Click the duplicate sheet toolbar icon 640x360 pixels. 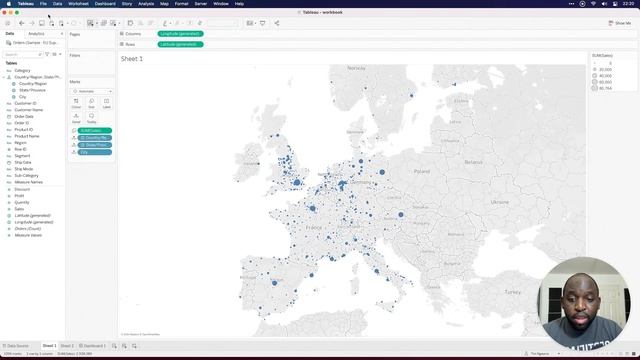104,23
